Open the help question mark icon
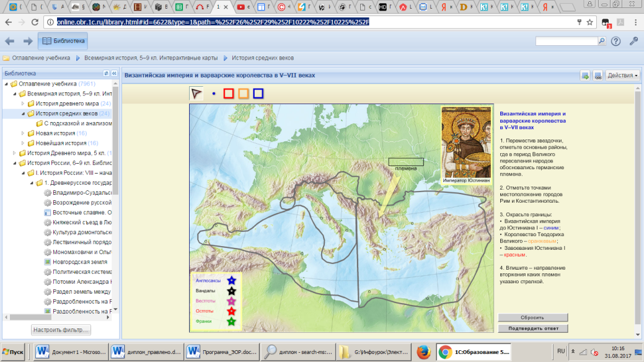 tap(615, 41)
